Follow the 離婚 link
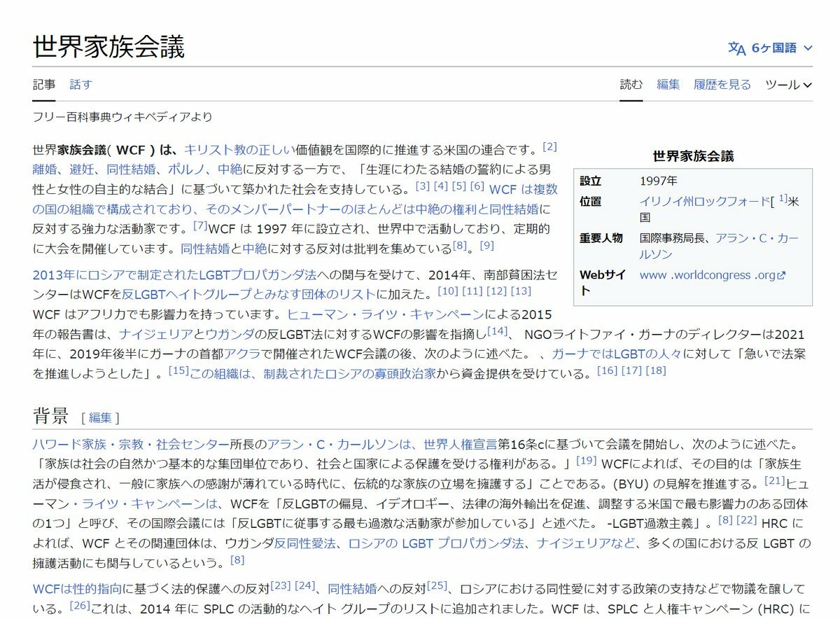This screenshot has height=619, width=840. 44,169
